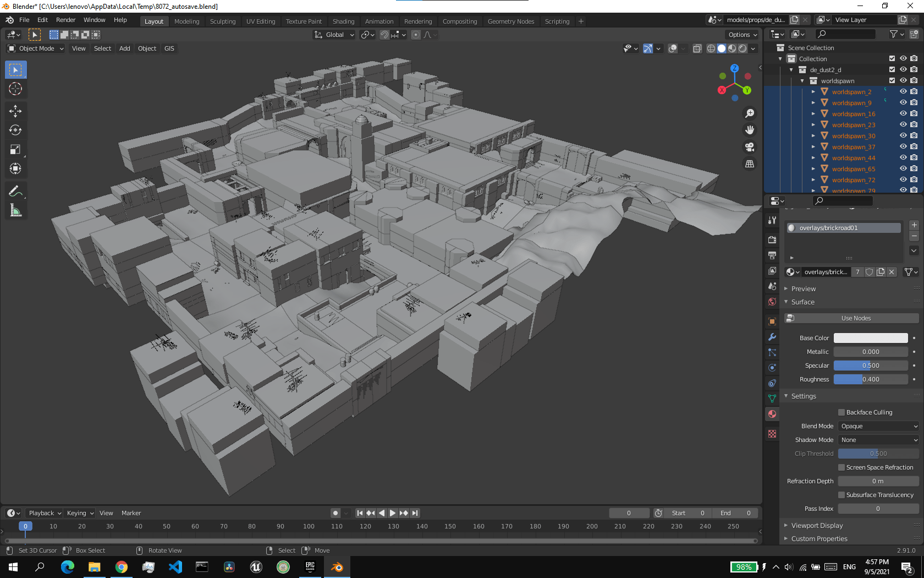Enable Backface Culling checkbox
The image size is (924, 578).
[x=842, y=412]
